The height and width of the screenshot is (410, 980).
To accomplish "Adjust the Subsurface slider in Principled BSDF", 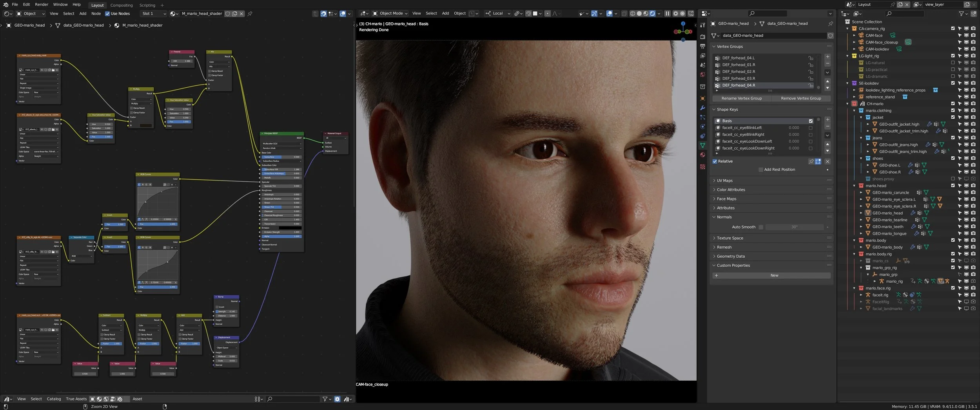I will [x=281, y=157].
